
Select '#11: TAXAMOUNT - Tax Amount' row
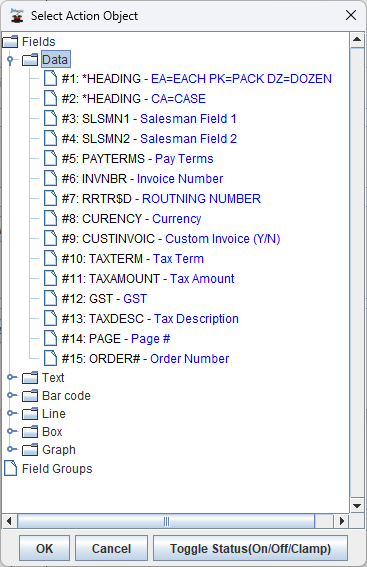click(148, 278)
